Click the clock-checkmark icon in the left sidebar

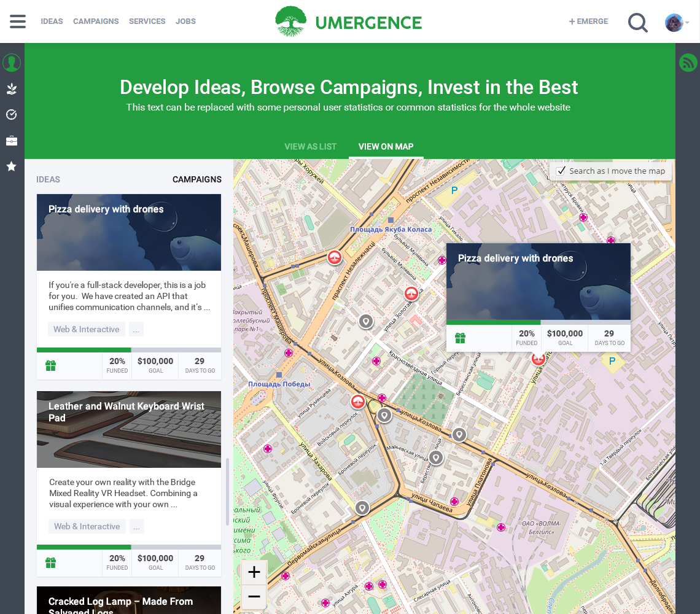(11, 114)
